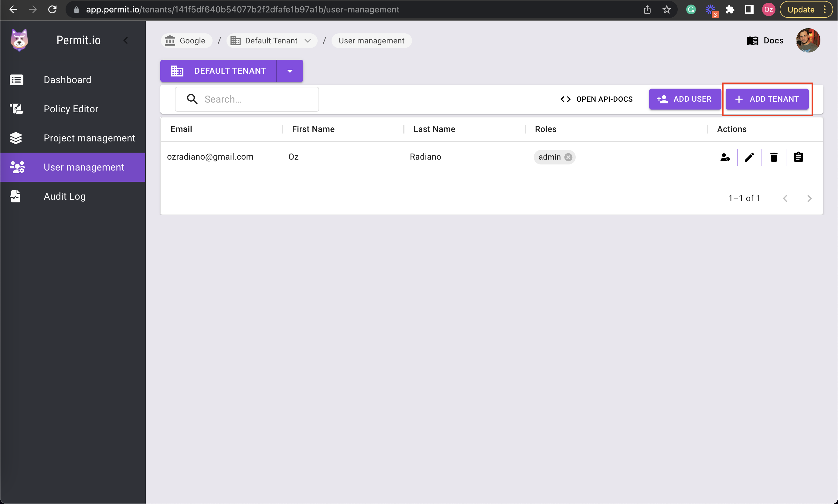838x504 pixels.
Task: Expand the tenant selector chevron button
Action: point(290,71)
